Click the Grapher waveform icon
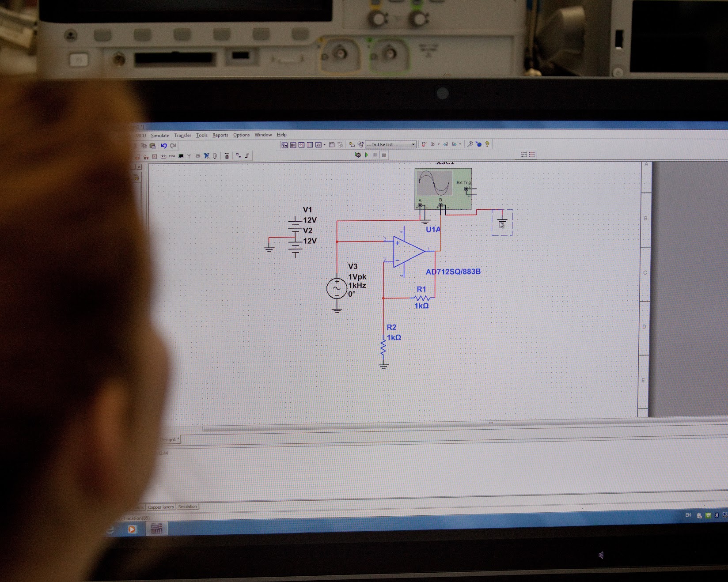 [318, 145]
